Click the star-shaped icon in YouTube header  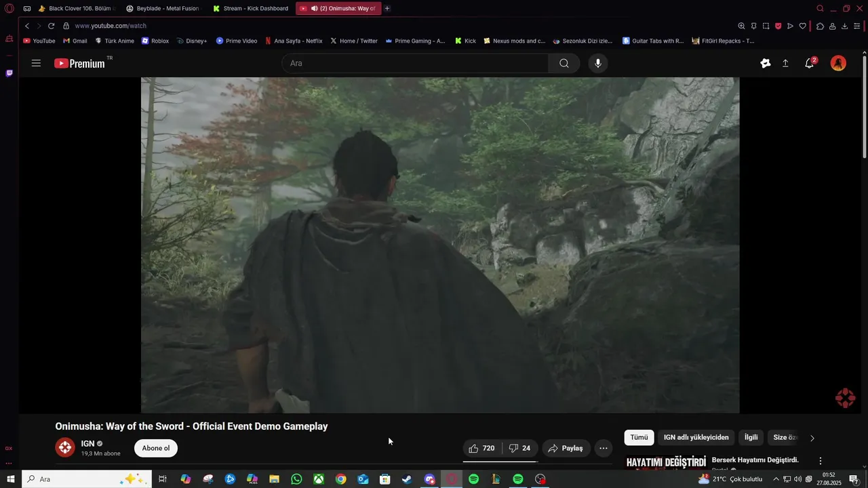point(766,63)
